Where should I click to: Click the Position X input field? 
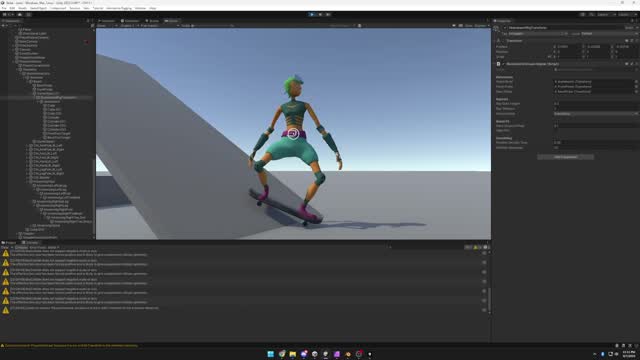click(x=568, y=47)
